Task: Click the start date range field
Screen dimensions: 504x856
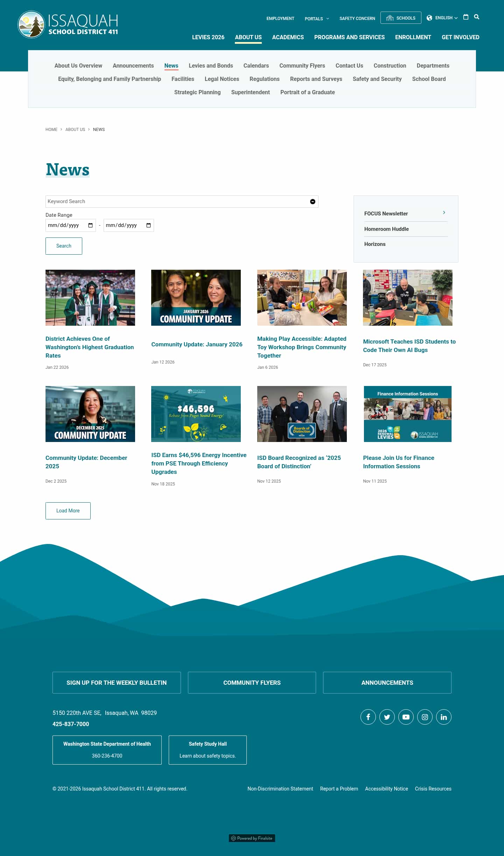Action: (70, 225)
